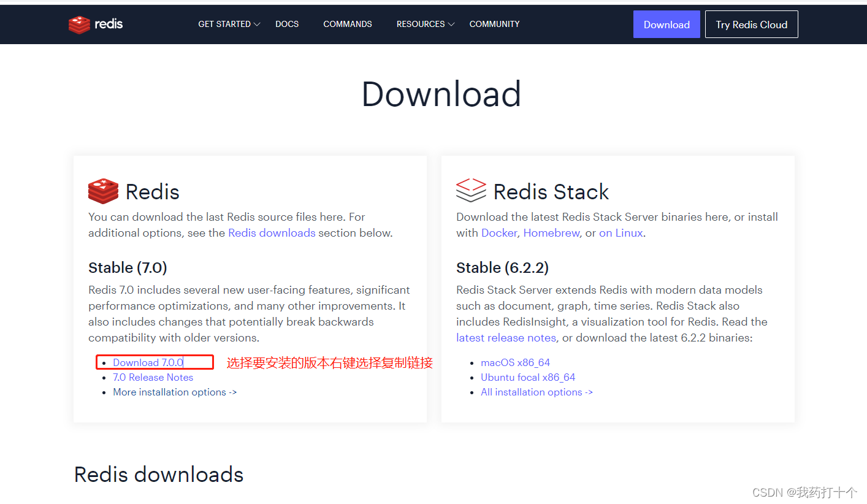This screenshot has width=867, height=504.
Task: Click the Try Redis Cloud button
Action: click(752, 25)
